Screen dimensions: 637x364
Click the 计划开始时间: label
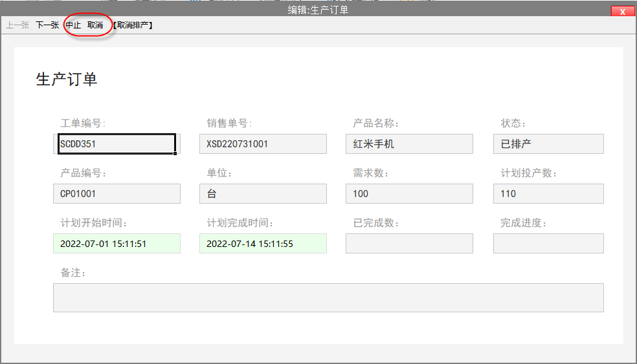click(x=94, y=223)
